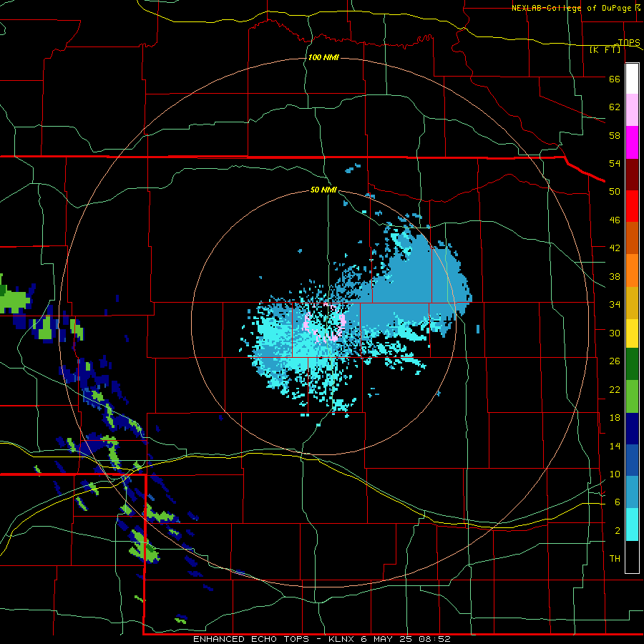Click the 50 value on the legend scale
The height and width of the screenshot is (644, 644).
(615, 191)
